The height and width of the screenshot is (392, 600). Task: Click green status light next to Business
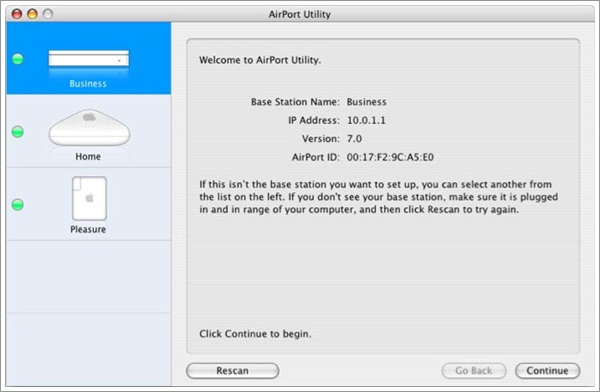point(18,59)
